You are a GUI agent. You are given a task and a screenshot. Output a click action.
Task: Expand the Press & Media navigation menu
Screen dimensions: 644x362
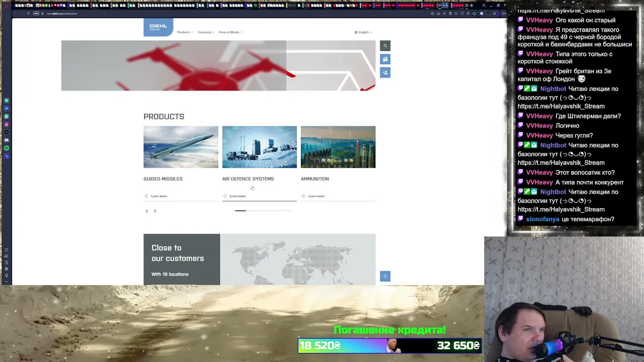point(230,32)
